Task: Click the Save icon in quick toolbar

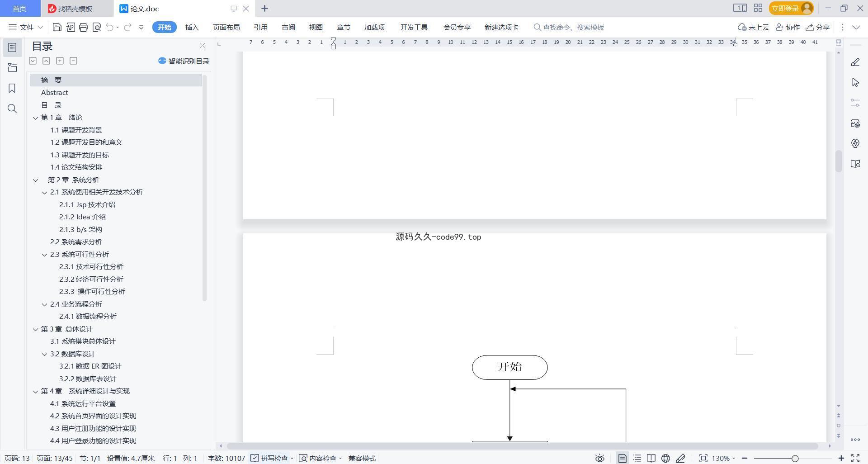Action: tap(57, 27)
